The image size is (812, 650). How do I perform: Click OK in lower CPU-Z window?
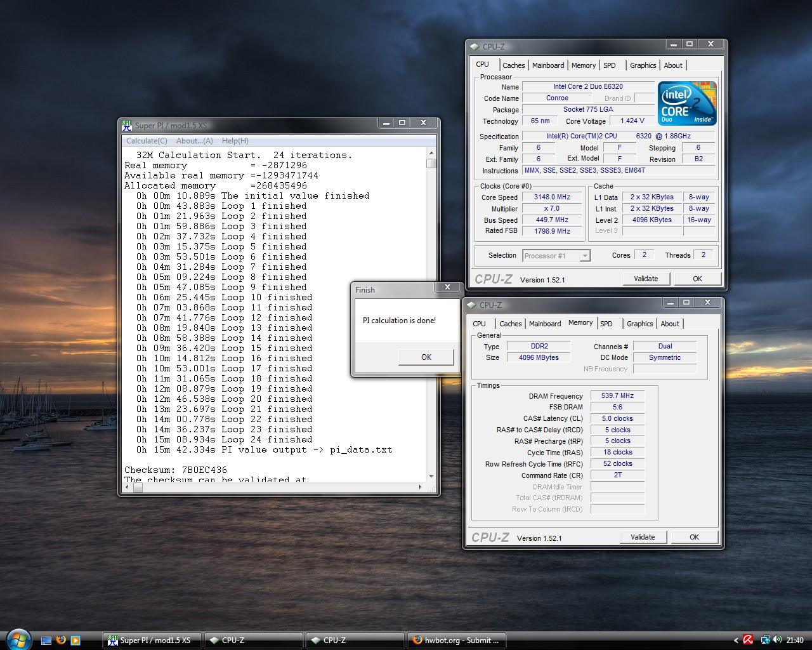click(694, 537)
